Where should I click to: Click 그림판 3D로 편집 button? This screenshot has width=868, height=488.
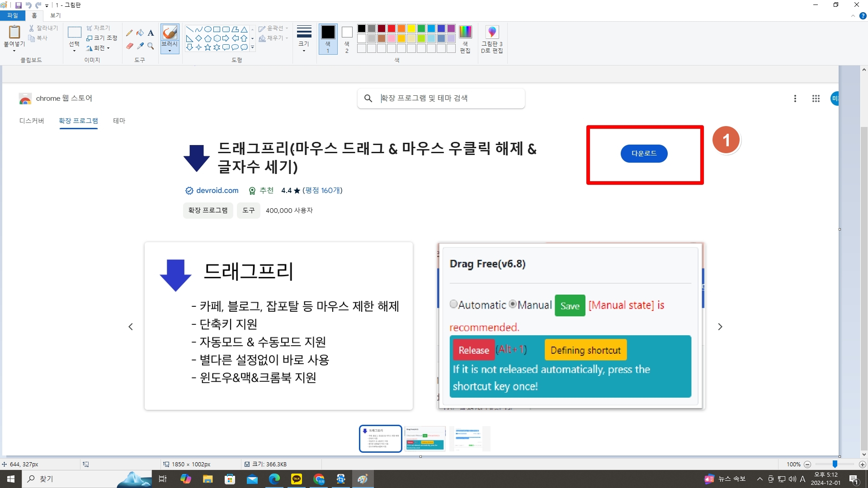click(492, 40)
